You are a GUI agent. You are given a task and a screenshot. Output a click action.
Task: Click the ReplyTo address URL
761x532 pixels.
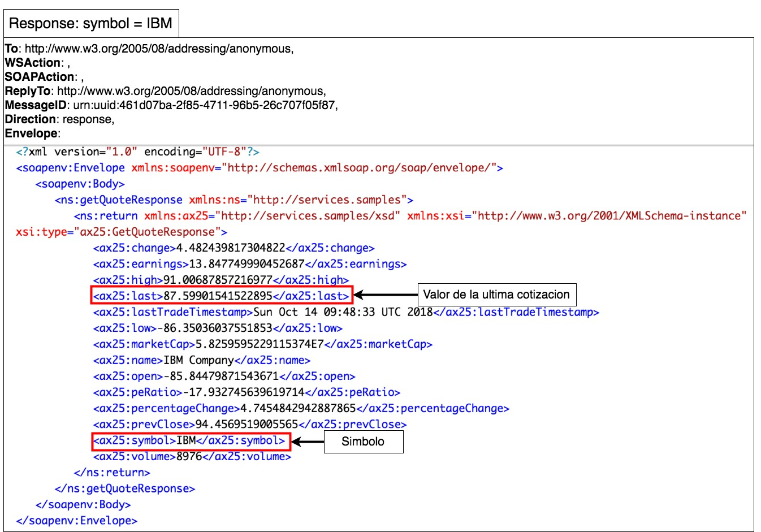pyautogui.click(x=191, y=91)
